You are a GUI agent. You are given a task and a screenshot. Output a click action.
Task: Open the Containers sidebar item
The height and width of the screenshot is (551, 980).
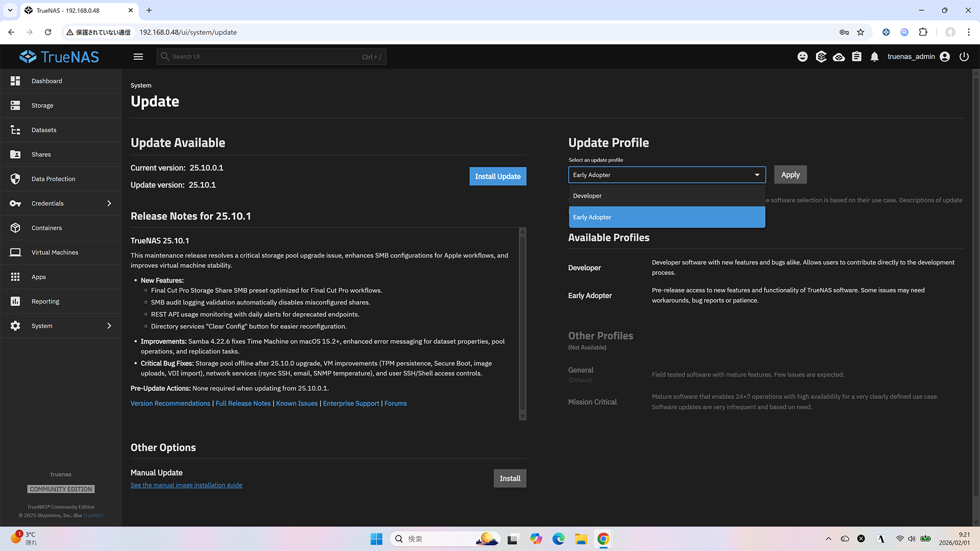pos(46,228)
